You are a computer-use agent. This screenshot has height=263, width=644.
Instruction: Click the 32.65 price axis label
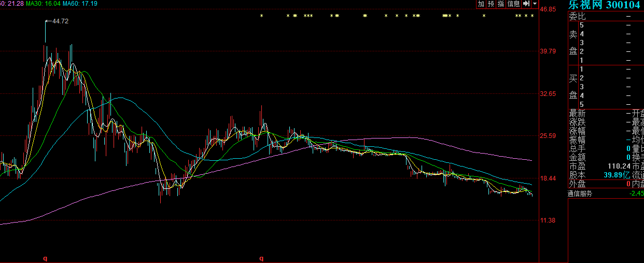pyautogui.click(x=548, y=93)
